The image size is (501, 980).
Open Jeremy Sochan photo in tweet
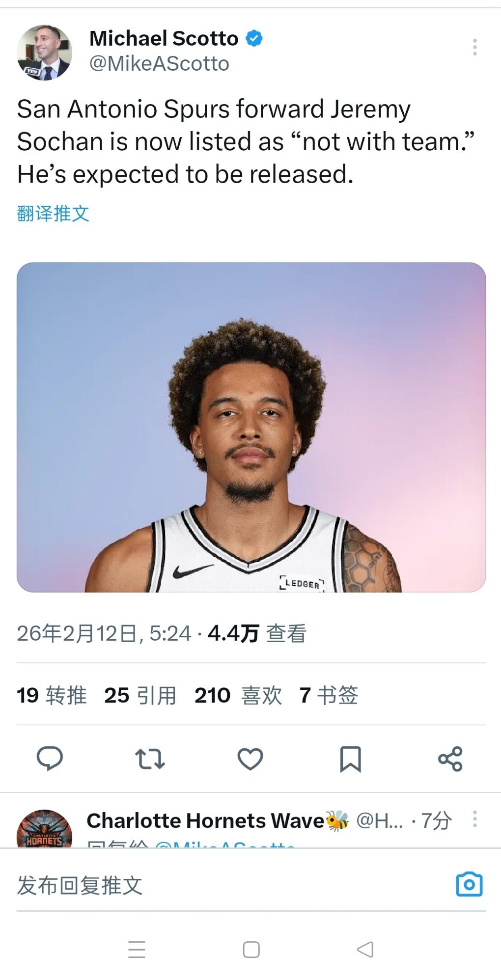pyautogui.click(x=251, y=427)
